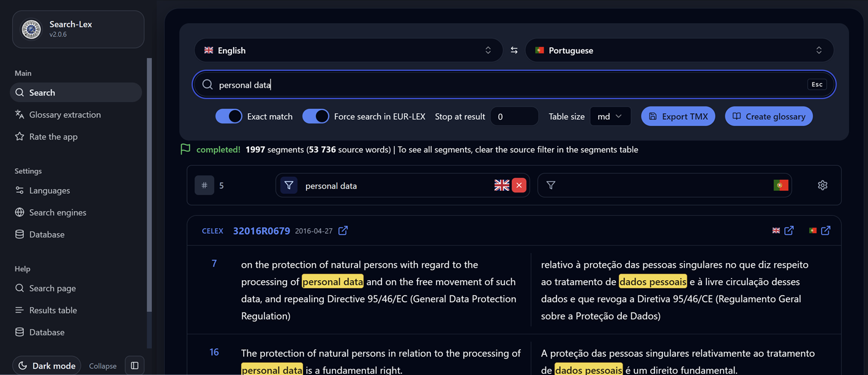The height and width of the screenshot is (375, 868).
Task: Clear the 'personal data' source filter
Action: [x=519, y=185]
